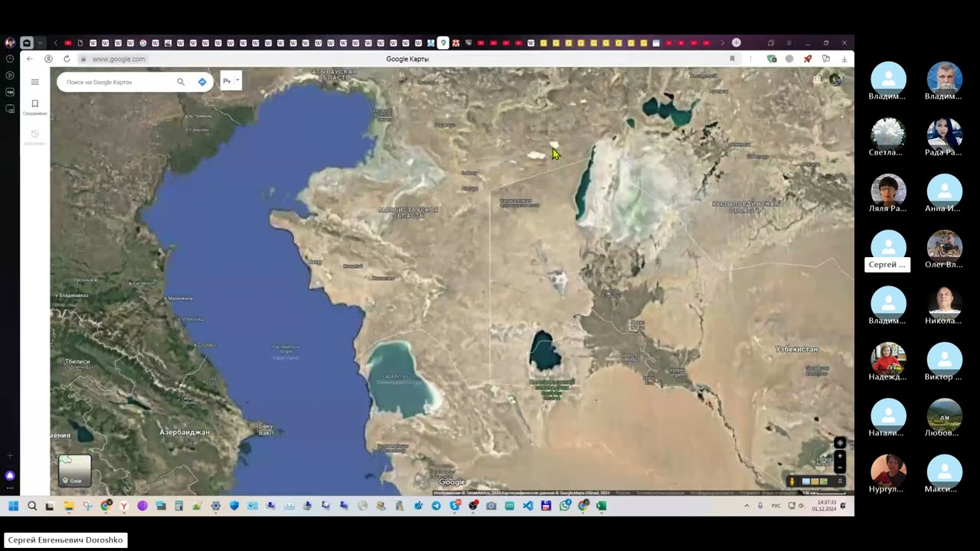The height and width of the screenshot is (551, 980).
Task: Select participant Нургул... video tile
Action: pyautogui.click(x=888, y=473)
